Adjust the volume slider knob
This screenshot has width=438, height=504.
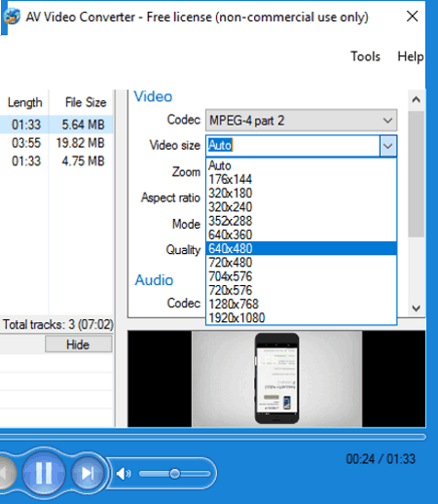tap(174, 474)
